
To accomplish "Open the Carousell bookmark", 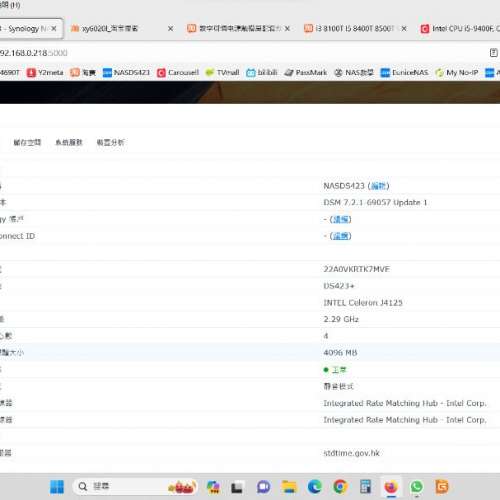I will pos(178,73).
